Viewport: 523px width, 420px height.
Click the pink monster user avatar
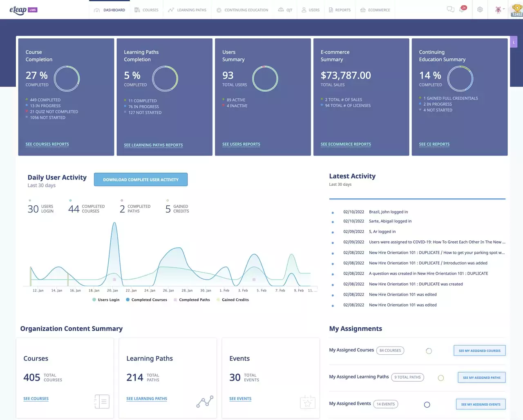click(x=498, y=9)
